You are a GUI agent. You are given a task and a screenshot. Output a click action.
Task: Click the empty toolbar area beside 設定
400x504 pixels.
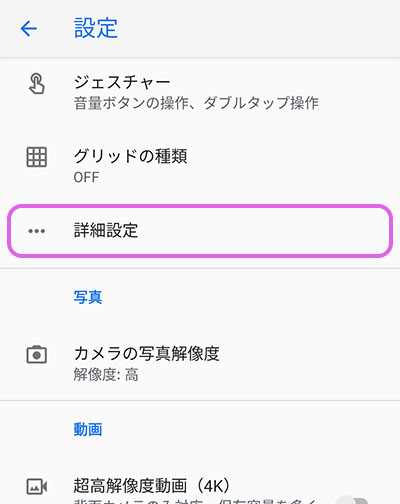click(x=260, y=28)
